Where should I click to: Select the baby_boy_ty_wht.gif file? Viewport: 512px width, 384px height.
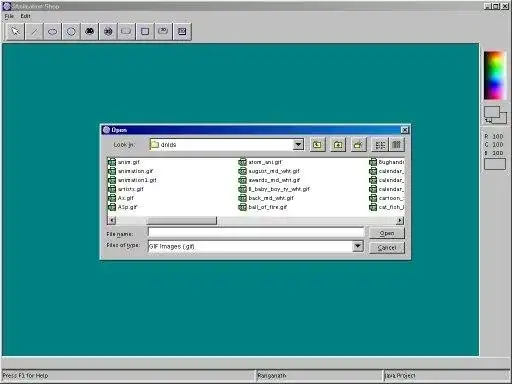pos(279,189)
